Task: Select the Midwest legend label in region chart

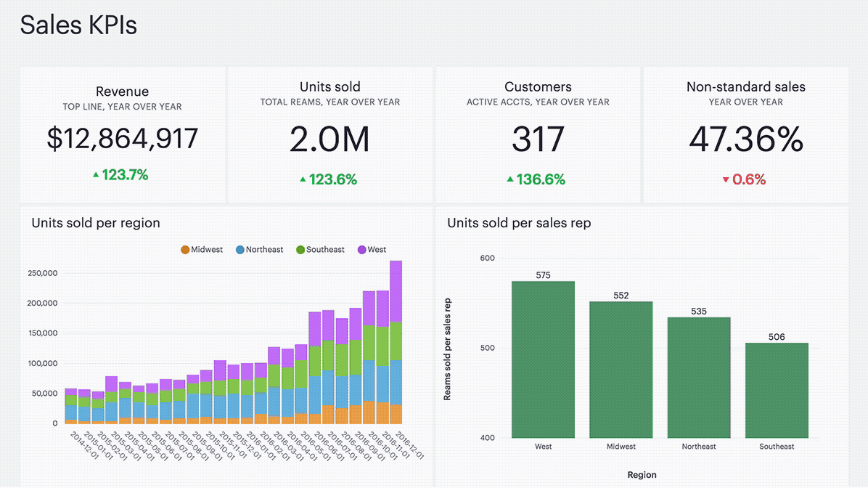Action: pyautogui.click(x=207, y=250)
